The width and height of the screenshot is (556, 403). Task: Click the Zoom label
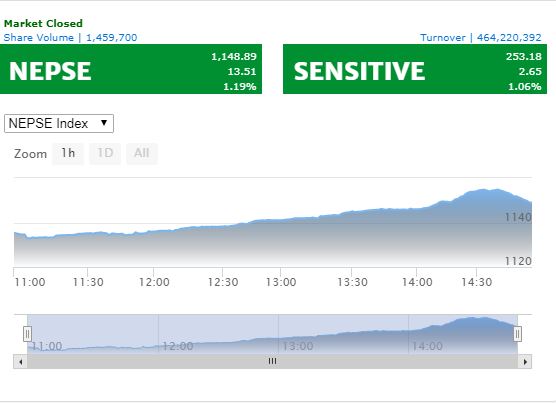point(30,154)
